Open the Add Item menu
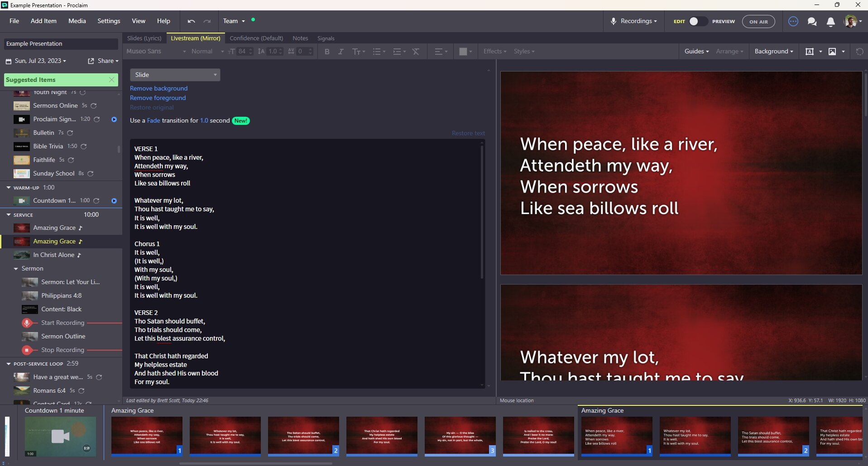Image resolution: width=868 pixels, height=466 pixels. [43, 21]
